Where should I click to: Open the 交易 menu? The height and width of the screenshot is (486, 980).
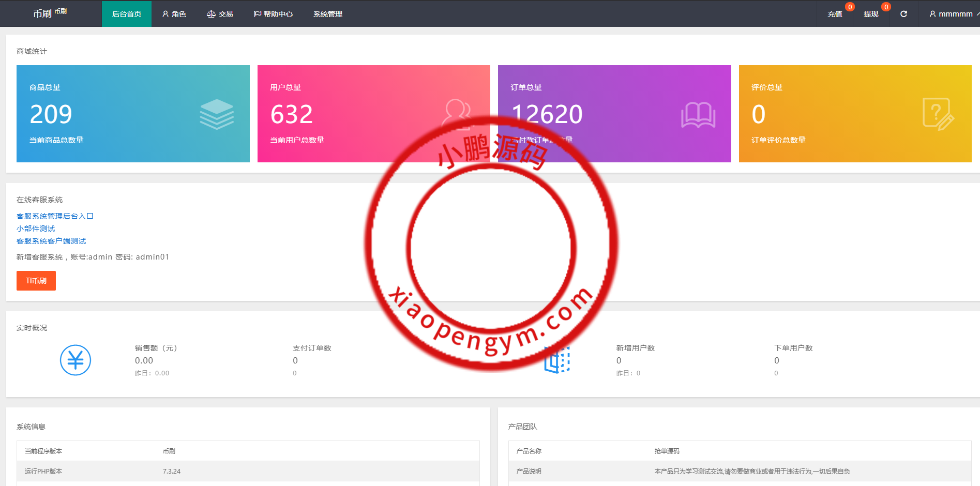tap(220, 14)
